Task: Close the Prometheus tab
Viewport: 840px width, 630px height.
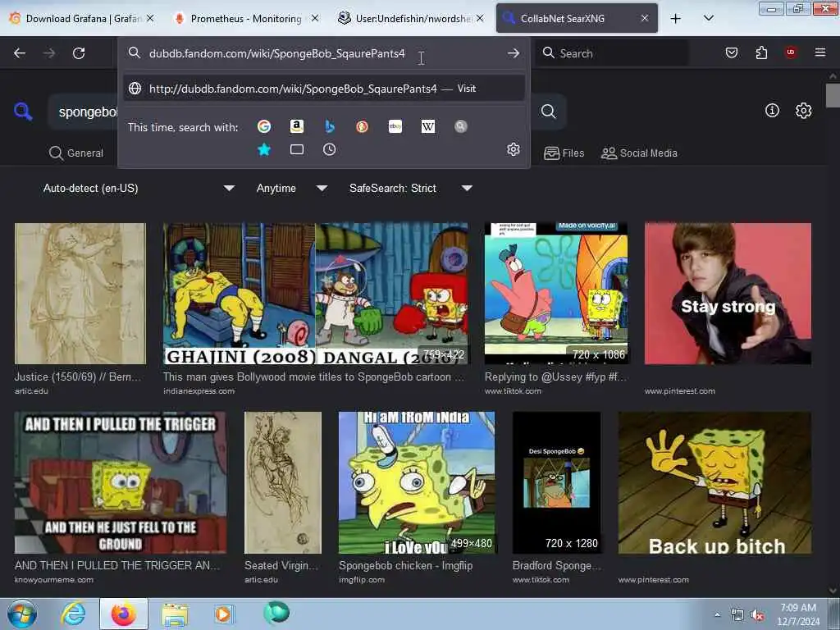Action: pos(315,18)
